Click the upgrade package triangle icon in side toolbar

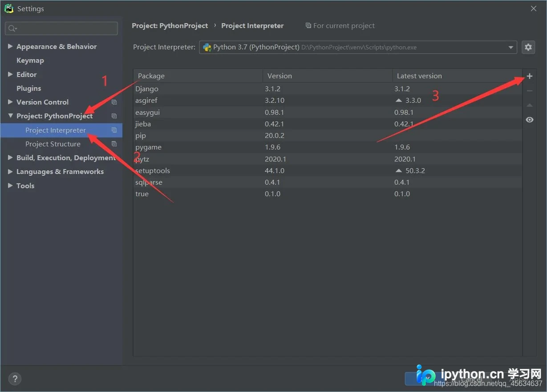tap(529, 105)
